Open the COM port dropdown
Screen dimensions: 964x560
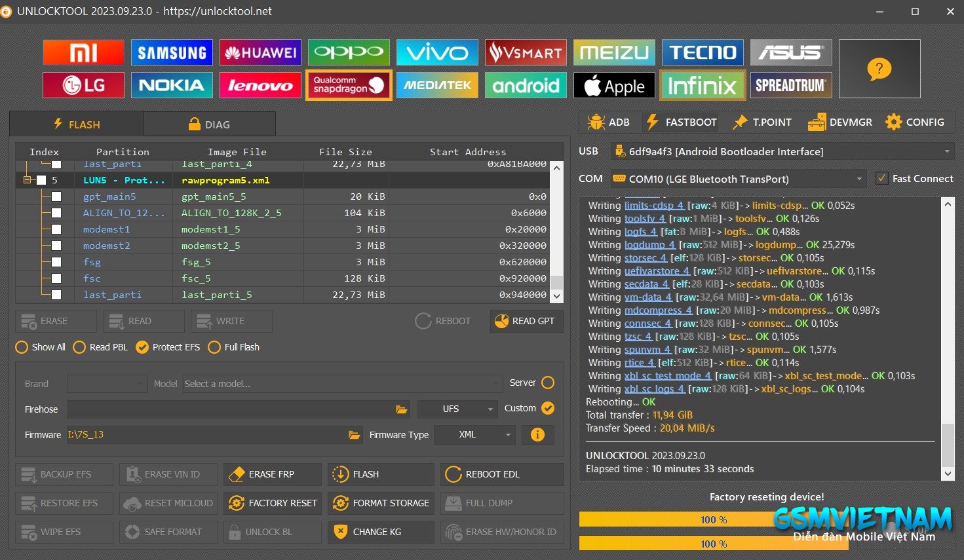(739, 179)
